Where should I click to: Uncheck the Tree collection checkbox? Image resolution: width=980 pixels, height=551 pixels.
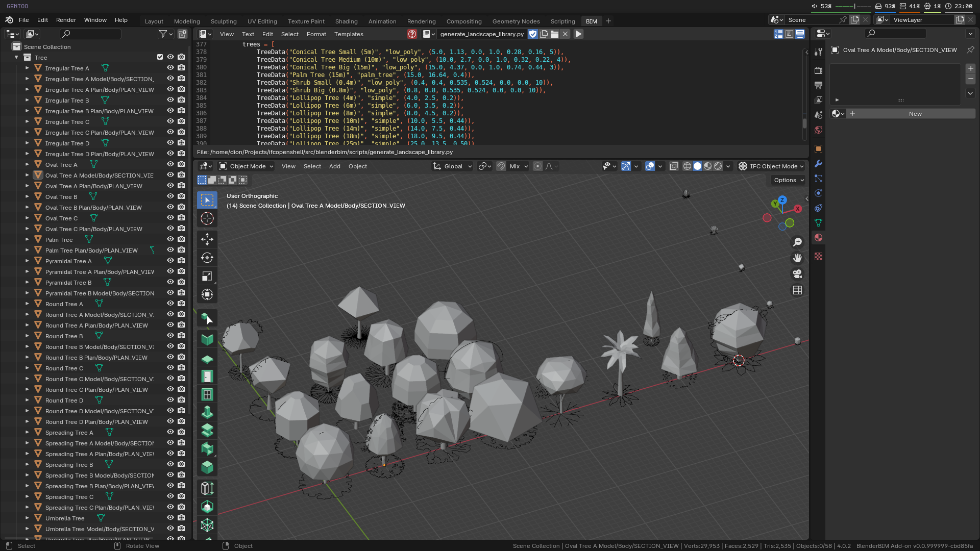(x=160, y=57)
